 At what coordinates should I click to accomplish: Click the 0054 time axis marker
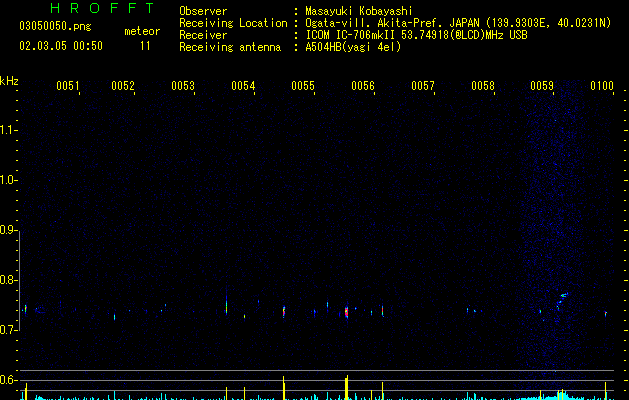pos(243,85)
